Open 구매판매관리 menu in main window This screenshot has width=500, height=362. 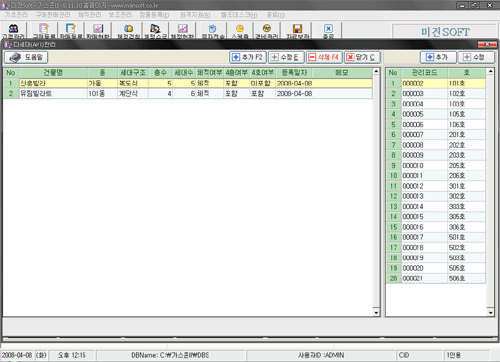53,15
